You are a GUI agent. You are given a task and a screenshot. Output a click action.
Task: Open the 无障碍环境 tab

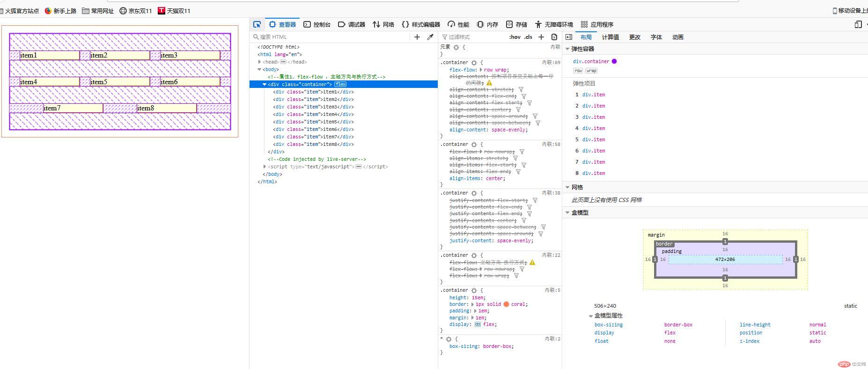tap(554, 24)
